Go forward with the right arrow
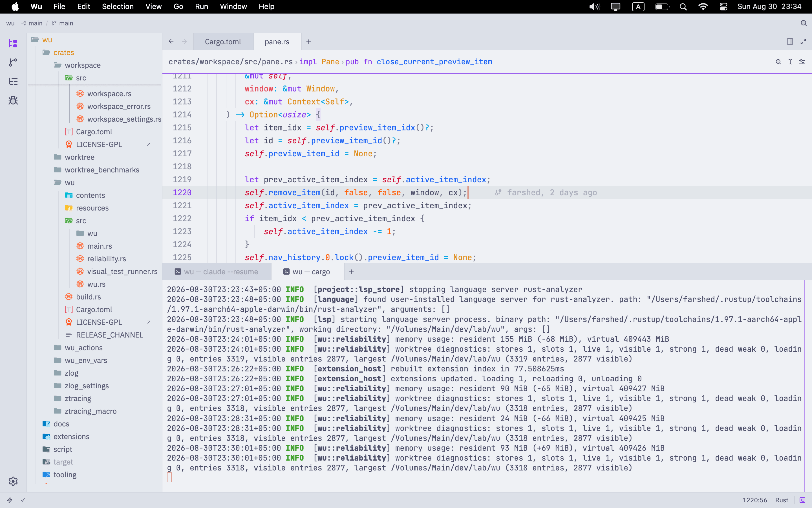 [x=184, y=41]
